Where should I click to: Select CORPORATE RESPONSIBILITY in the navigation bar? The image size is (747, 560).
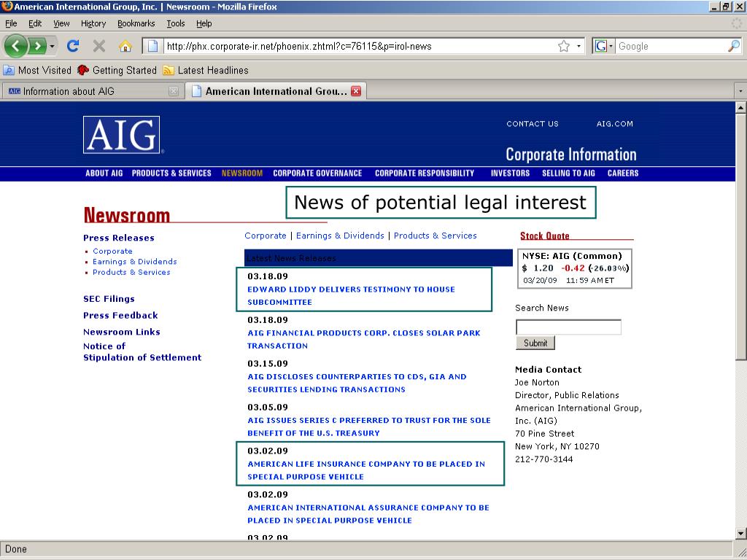point(425,174)
